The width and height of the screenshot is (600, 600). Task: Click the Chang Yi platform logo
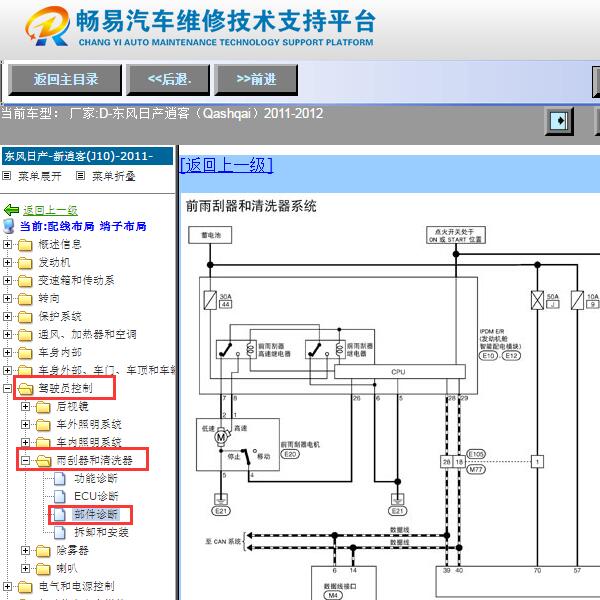coord(47,26)
